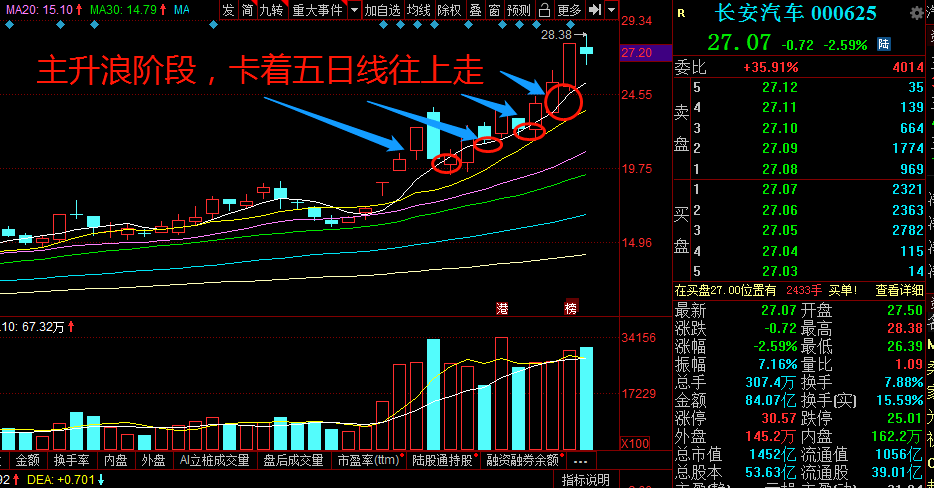Select the 换手率 indicator tab
The width and height of the screenshot is (934, 488).
[x=72, y=461]
